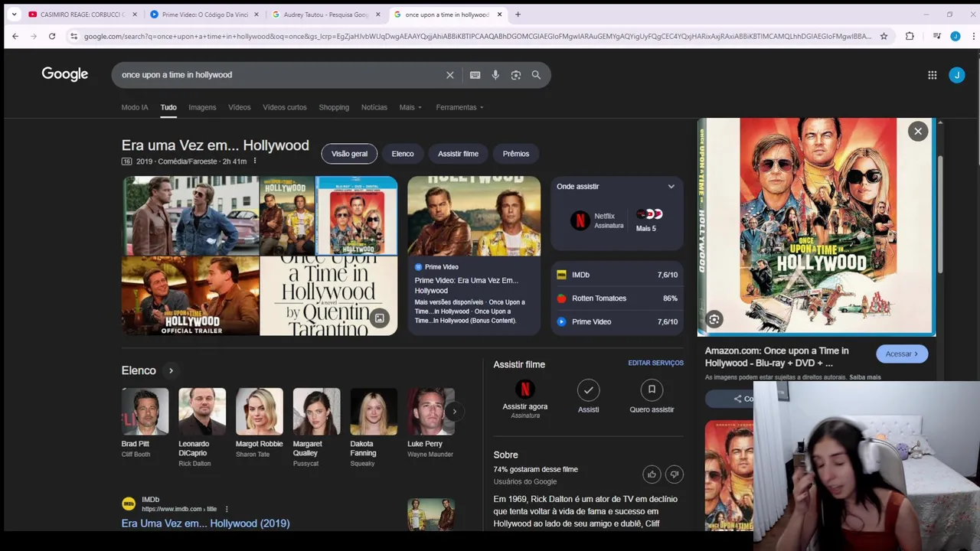Open the Google account avatar
This screenshot has width=980, height=551.
956,75
